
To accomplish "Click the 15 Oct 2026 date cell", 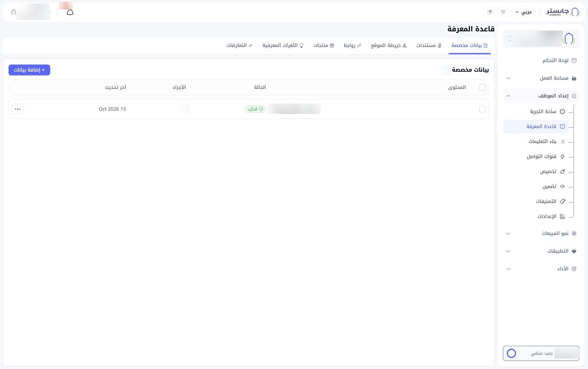I will [x=112, y=109].
